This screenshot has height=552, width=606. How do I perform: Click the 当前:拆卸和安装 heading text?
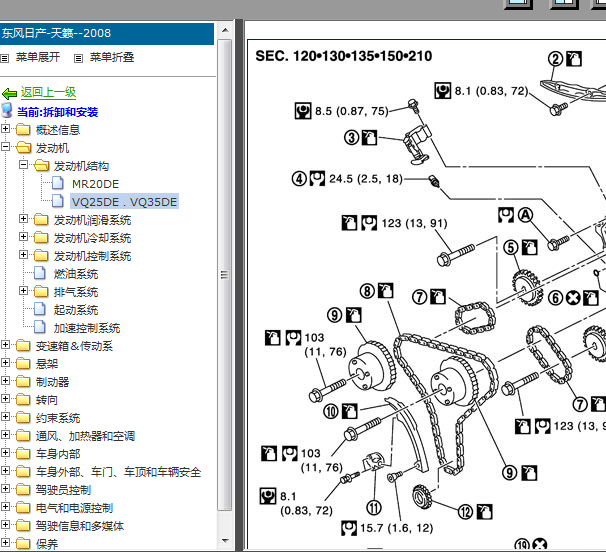coord(58,112)
